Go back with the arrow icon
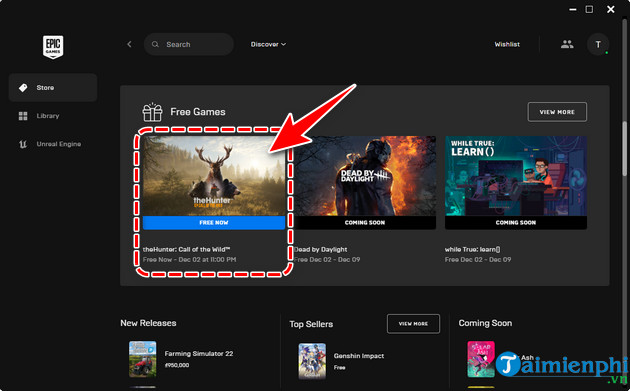The image size is (630, 391). pos(129,44)
